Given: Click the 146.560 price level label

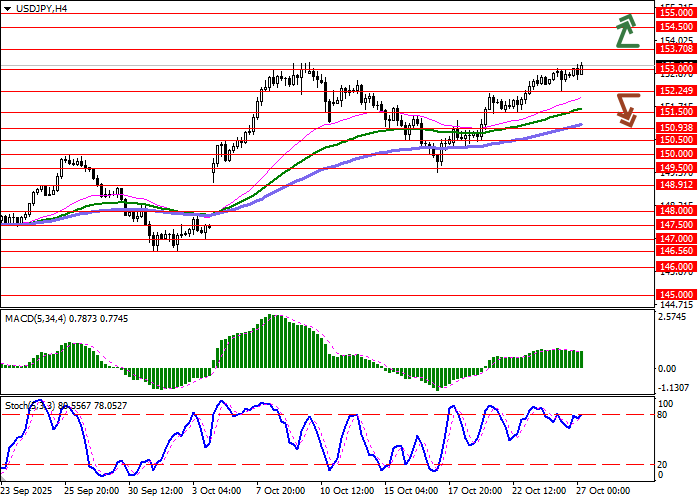Looking at the screenshot, I should click(677, 252).
